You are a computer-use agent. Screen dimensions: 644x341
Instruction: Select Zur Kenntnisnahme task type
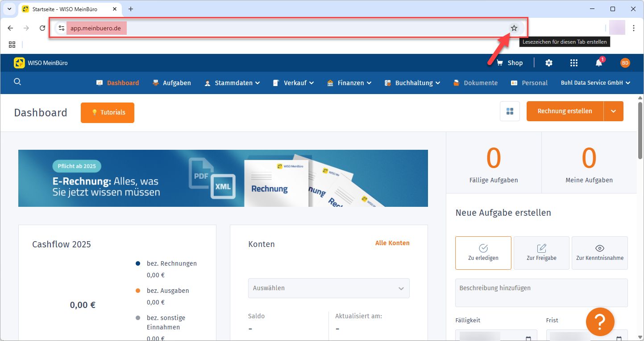coord(600,253)
